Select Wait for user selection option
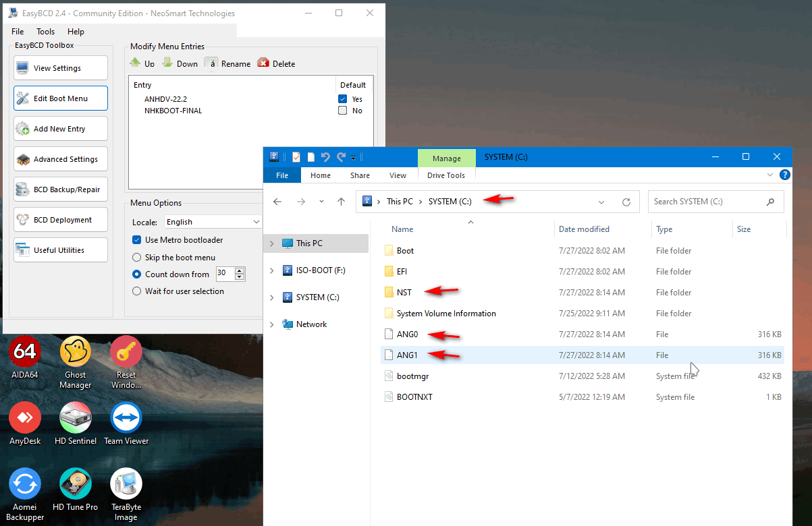The width and height of the screenshot is (812, 526). pyautogui.click(x=137, y=291)
